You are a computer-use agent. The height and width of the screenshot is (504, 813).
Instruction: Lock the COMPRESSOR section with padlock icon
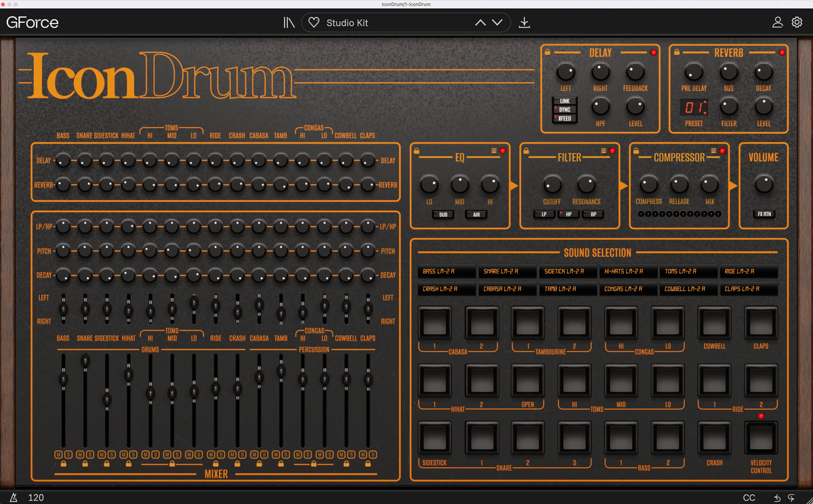pos(635,150)
